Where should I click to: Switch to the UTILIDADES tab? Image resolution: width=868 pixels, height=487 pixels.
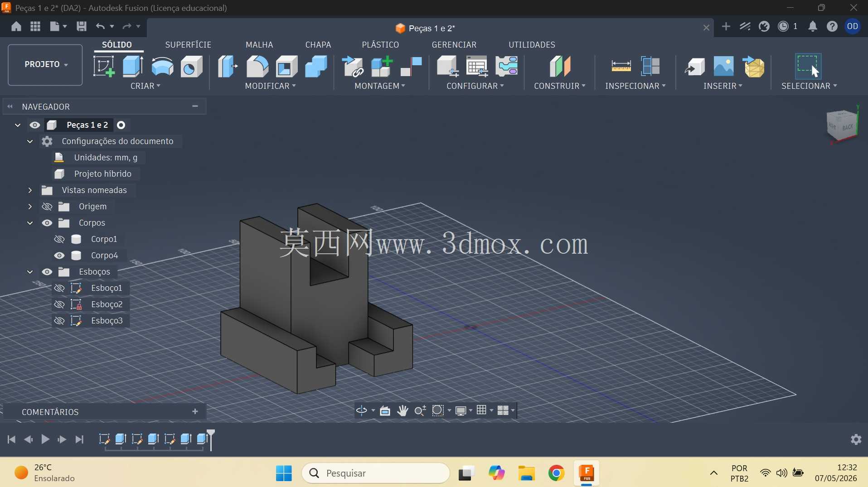(x=532, y=45)
